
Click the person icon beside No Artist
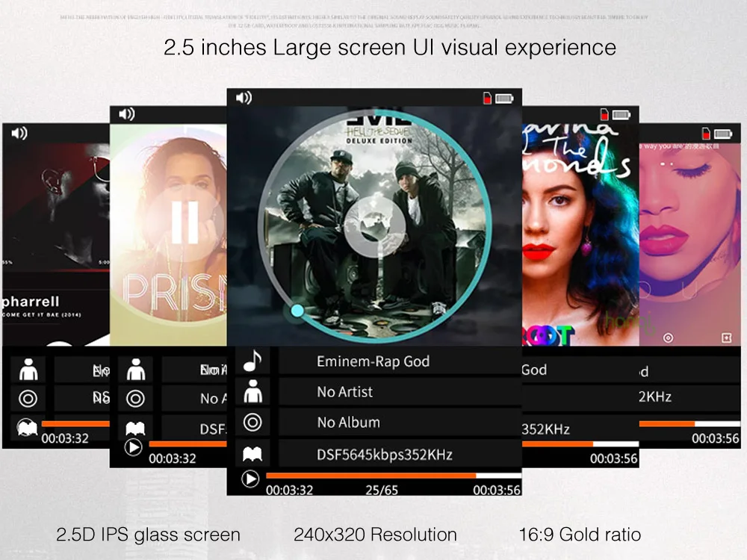click(252, 391)
